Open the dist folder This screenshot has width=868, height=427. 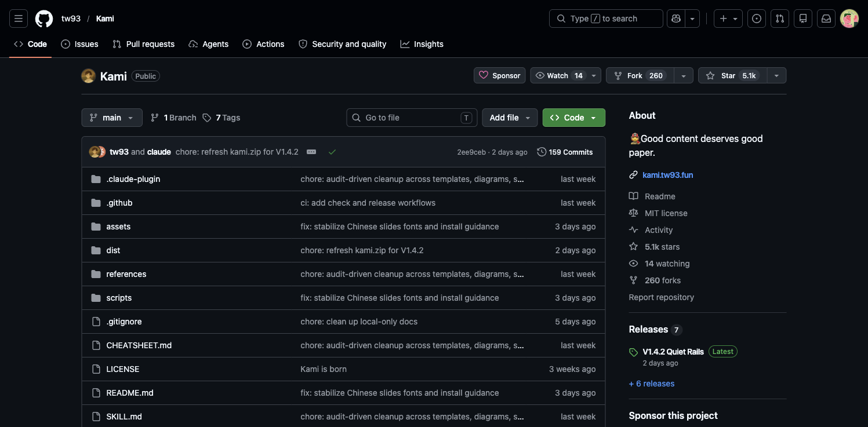(113, 250)
